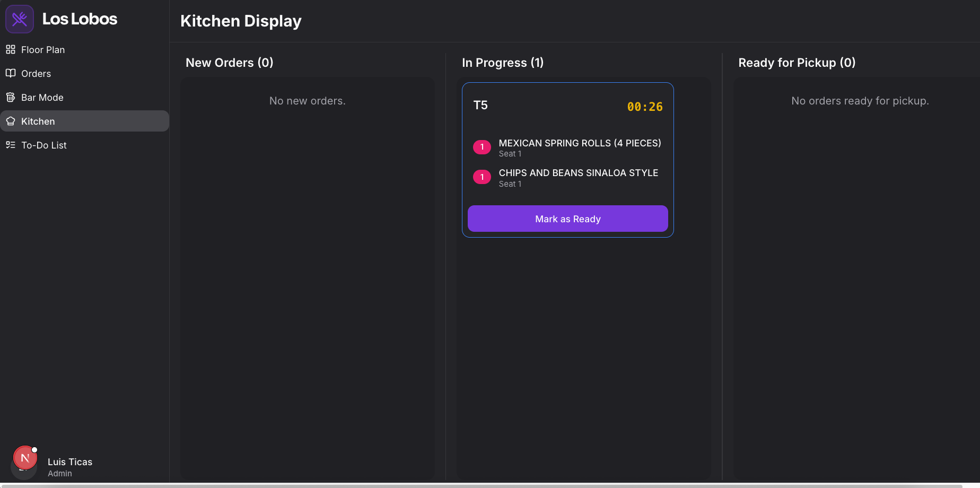Click the Los Lobos crossed-utensils logo icon
The width and height of the screenshot is (980, 488).
[20, 19]
